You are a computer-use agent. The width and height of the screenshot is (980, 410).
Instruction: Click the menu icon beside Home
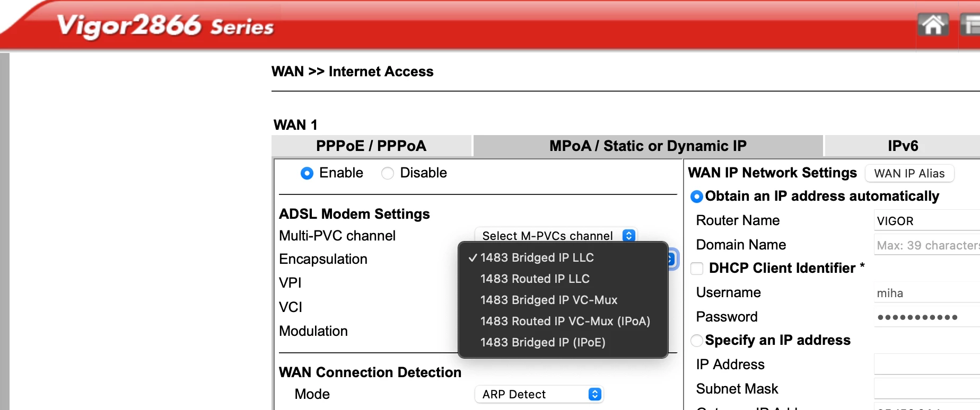point(970,25)
